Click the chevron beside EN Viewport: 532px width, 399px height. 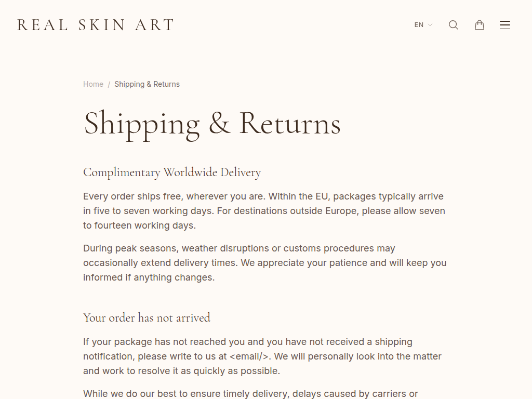[430, 25]
